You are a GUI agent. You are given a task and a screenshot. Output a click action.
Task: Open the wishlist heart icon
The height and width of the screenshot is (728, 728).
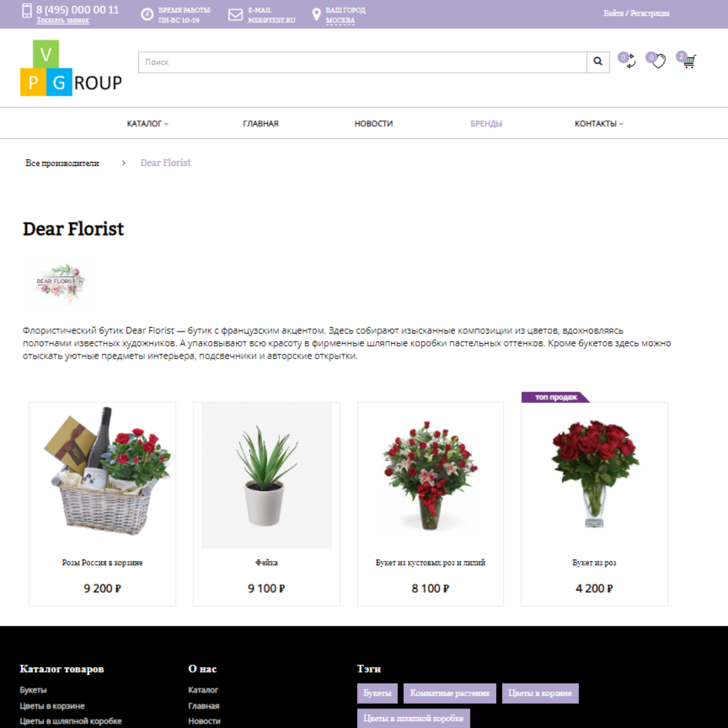(x=658, y=61)
